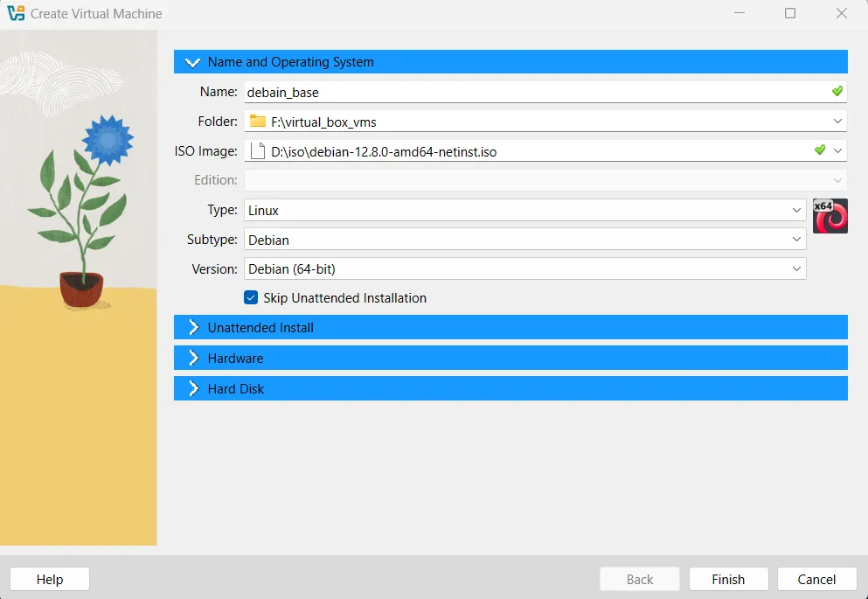Open the ISO Image dropdown arrow
This screenshot has width=868, height=599.
837,150
